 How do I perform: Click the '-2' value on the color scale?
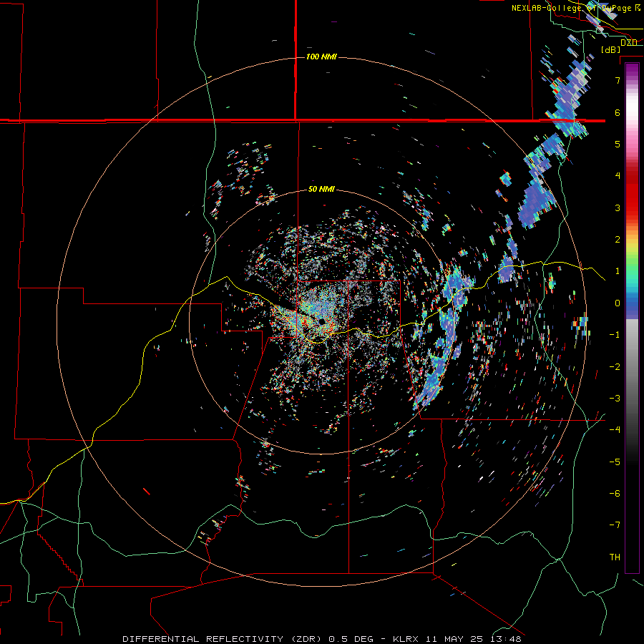click(x=615, y=367)
